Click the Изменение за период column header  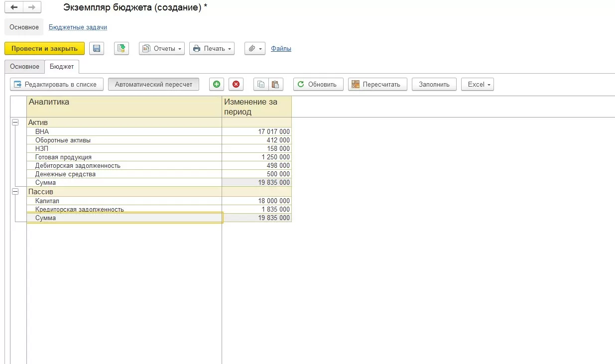pos(256,107)
